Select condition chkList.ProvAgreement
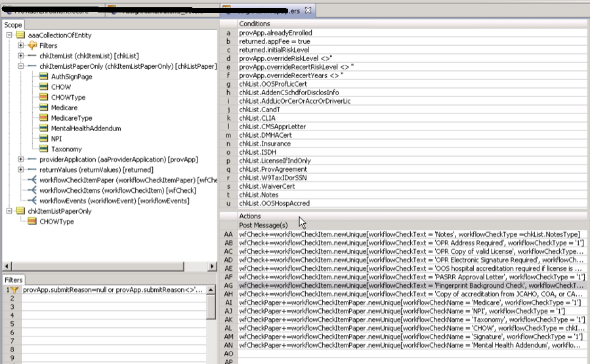590x364 pixels. tap(412, 169)
